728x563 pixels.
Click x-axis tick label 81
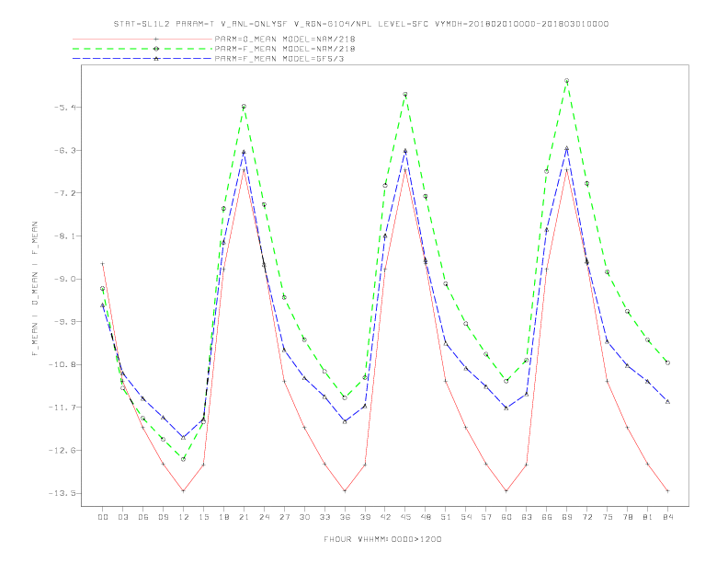pyautogui.click(x=648, y=517)
